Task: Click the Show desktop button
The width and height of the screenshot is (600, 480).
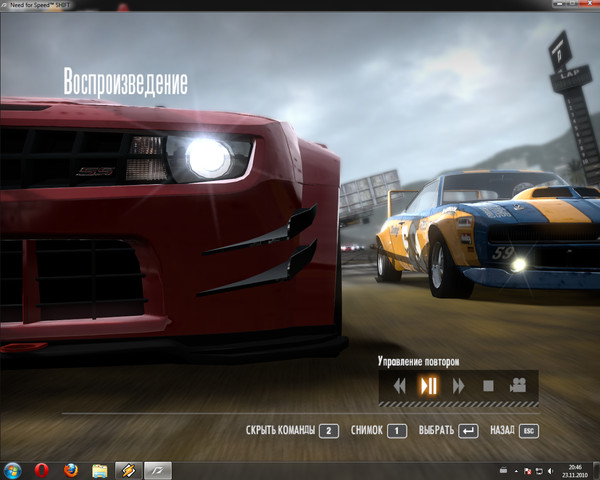Action: click(x=596, y=471)
